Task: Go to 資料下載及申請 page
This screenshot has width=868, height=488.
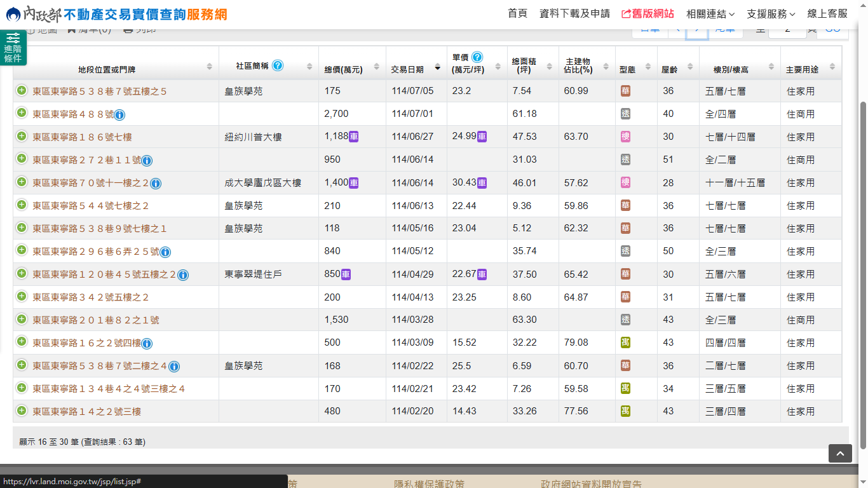Action: point(574,14)
